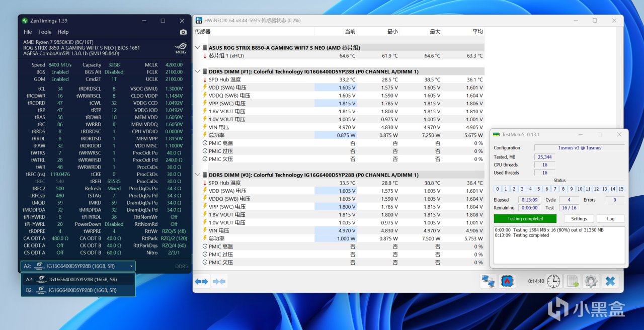Click the green Testing completed bar in TestMem5
This screenshot has height=330, width=644.
point(525,219)
